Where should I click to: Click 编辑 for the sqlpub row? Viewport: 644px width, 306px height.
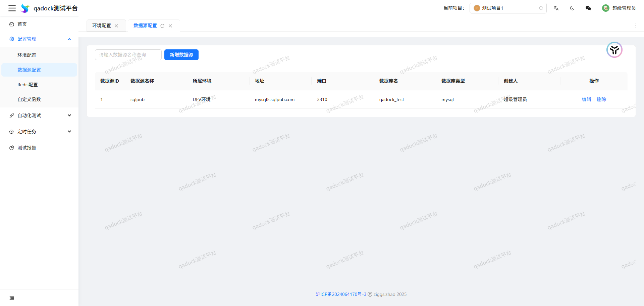[587, 99]
